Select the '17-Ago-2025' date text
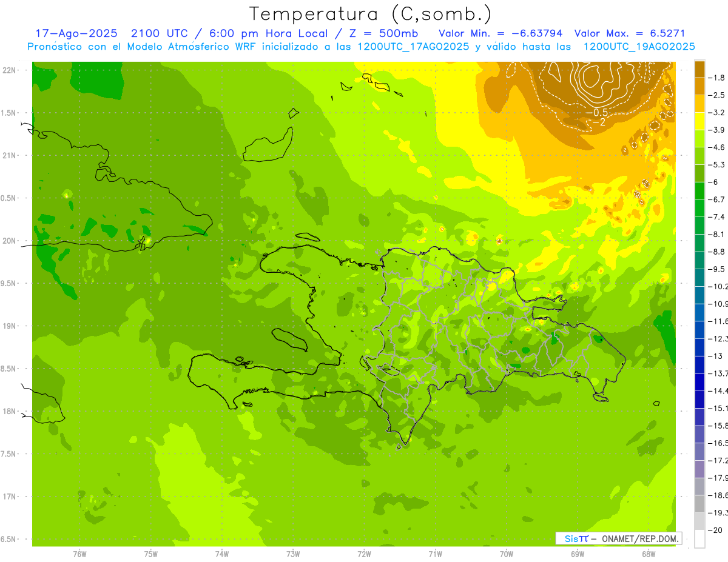This screenshot has height=562, width=728. click(75, 33)
